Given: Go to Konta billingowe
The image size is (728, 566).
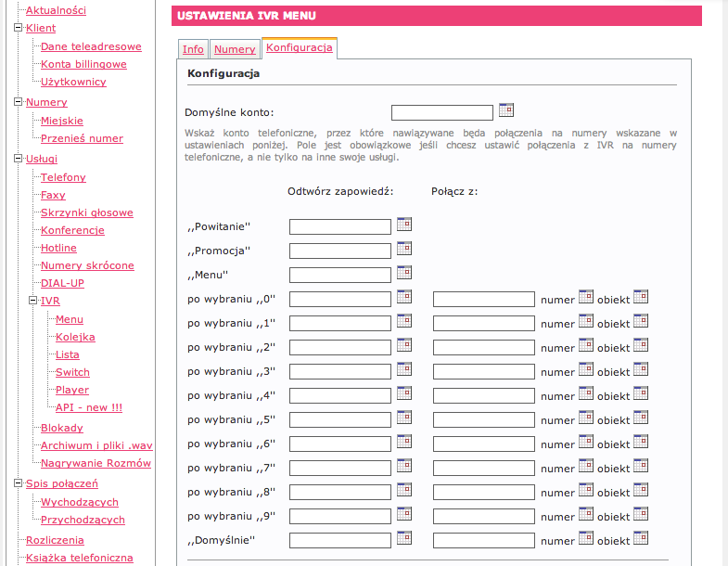Looking at the screenshot, I should pos(83,64).
